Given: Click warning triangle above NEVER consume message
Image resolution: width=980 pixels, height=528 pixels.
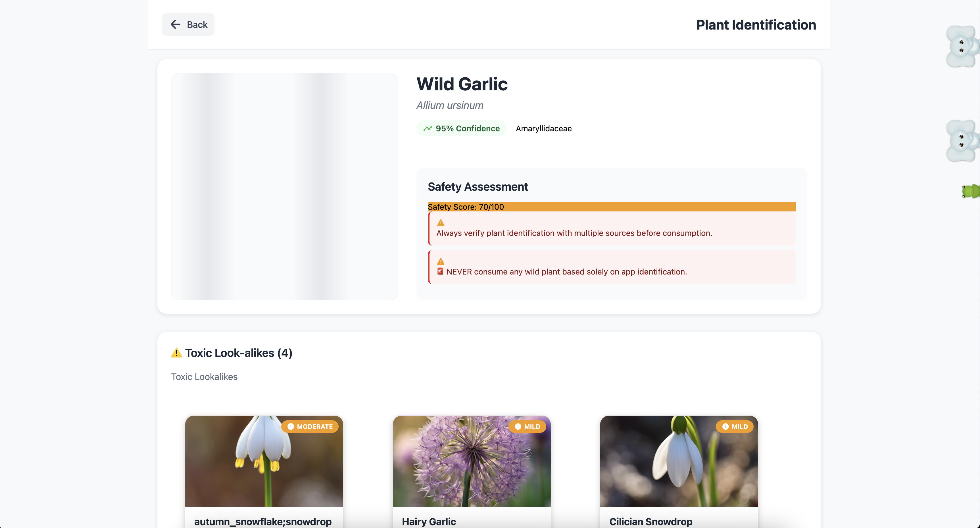Looking at the screenshot, I should tap(441, 261).
